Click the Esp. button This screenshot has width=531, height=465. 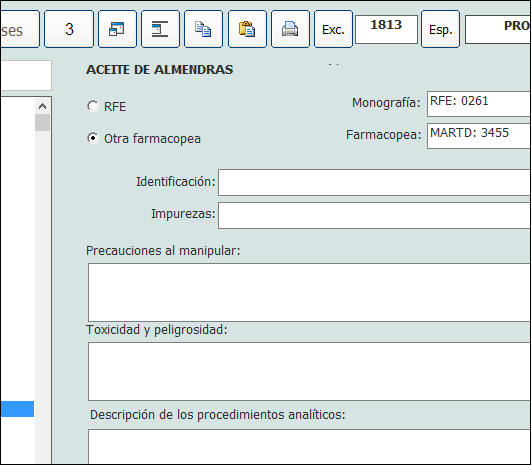(440, 29)
